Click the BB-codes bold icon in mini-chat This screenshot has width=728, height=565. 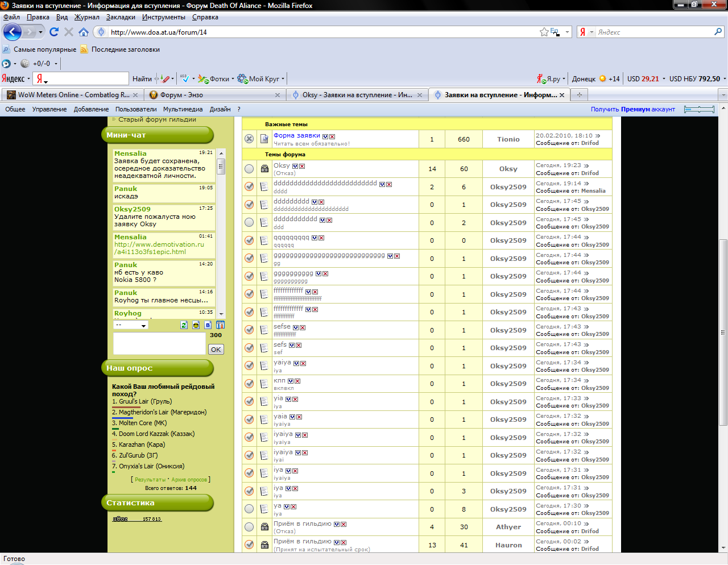(208, 325)
